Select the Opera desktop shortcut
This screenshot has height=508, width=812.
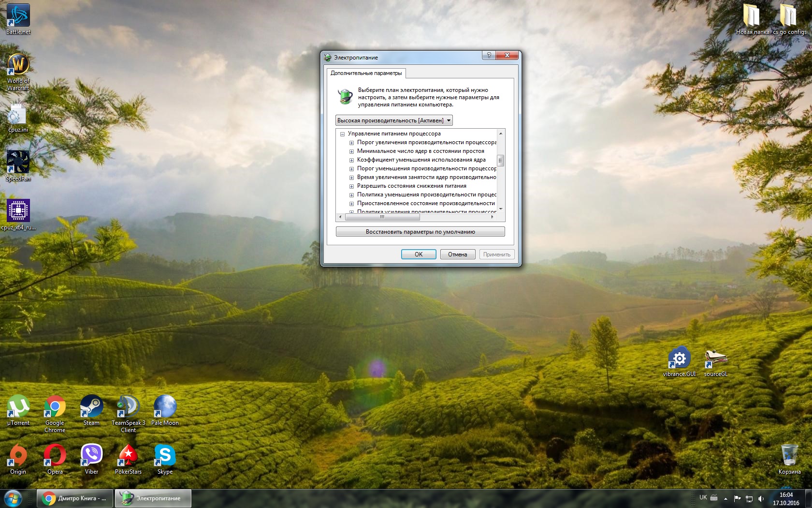[x=55, y=459]
